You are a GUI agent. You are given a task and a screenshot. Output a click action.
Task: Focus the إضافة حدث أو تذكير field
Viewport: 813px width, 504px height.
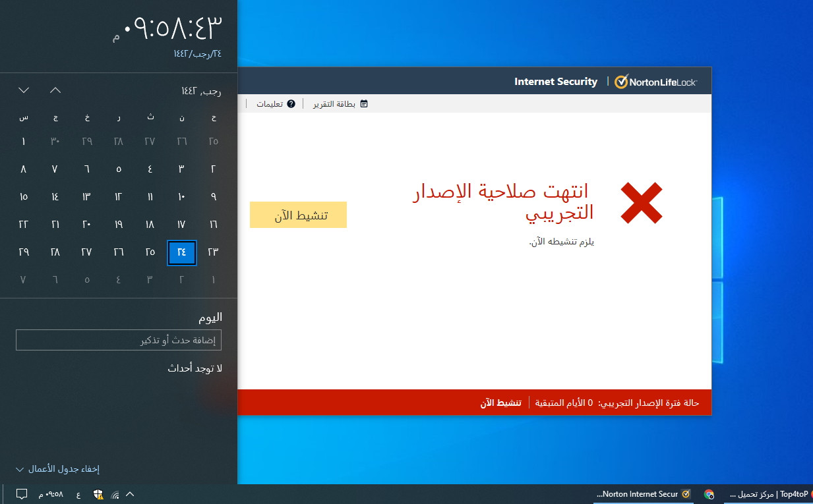pos(119,341)
